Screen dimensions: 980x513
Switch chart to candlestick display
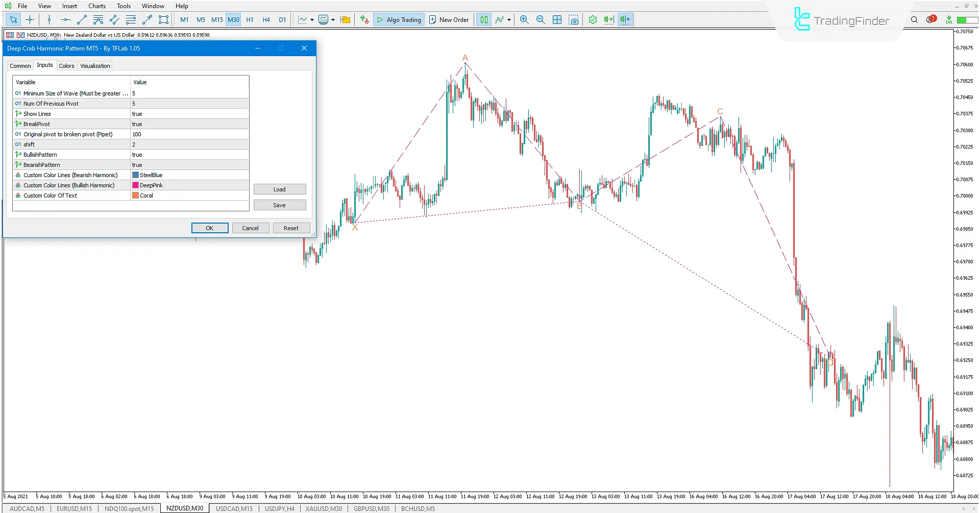click(x=484, y=19)
